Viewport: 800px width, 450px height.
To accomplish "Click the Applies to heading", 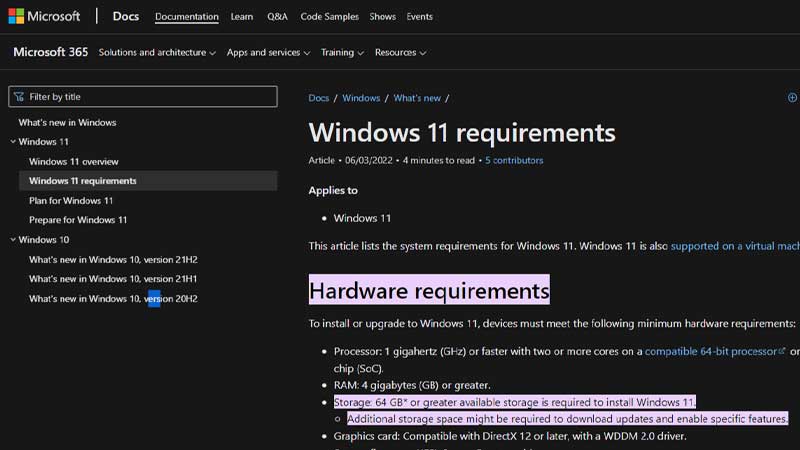I will tap(333, 190).
